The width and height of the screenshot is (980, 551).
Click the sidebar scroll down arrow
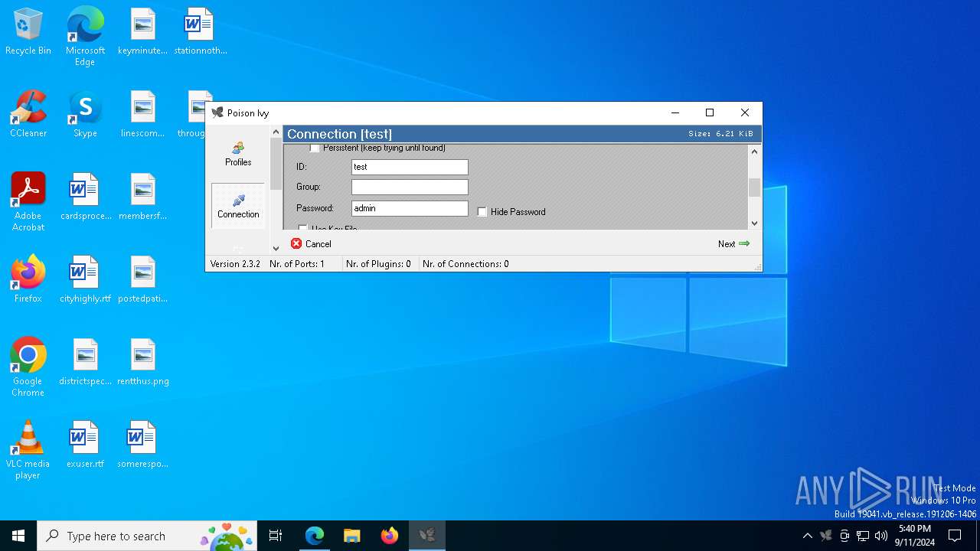pyautogui.click(x=276, y=248)
